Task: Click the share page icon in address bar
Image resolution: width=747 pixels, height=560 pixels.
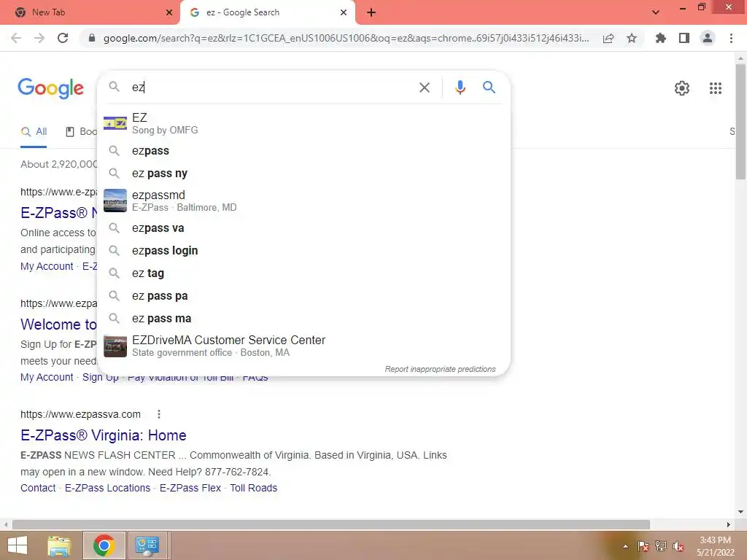Action: click(608, 38)
